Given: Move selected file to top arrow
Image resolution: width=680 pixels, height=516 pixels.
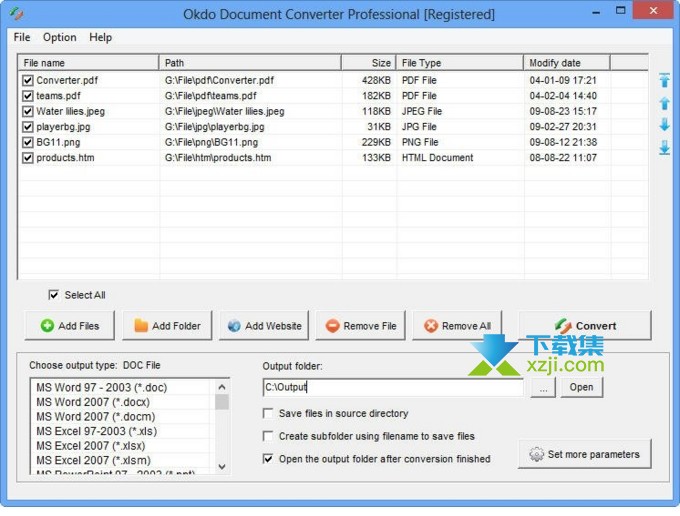Looking at the screenshot, I should pyautogui.click(x=664, y=80).
